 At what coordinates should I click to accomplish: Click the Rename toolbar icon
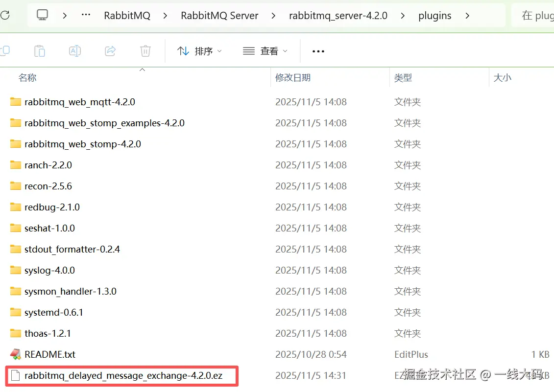coord(75,51)
